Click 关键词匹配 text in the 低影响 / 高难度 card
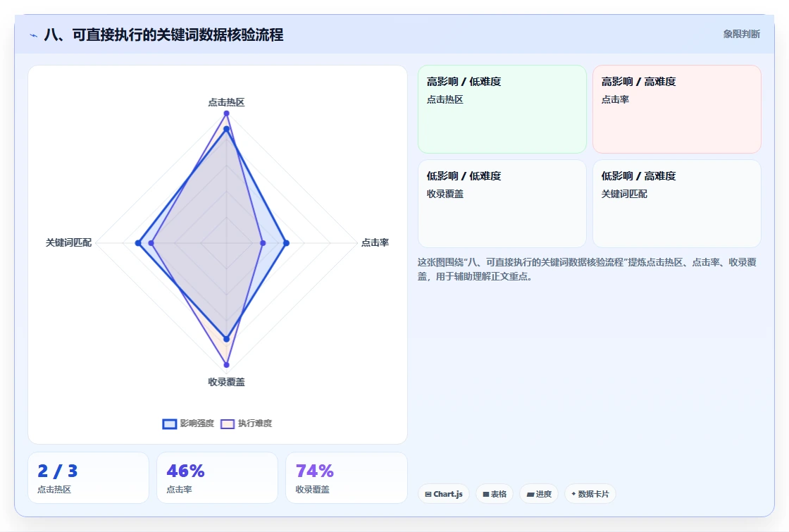Image resolution: width=789 pixels, height=532 pixels. tap(624, 194)
